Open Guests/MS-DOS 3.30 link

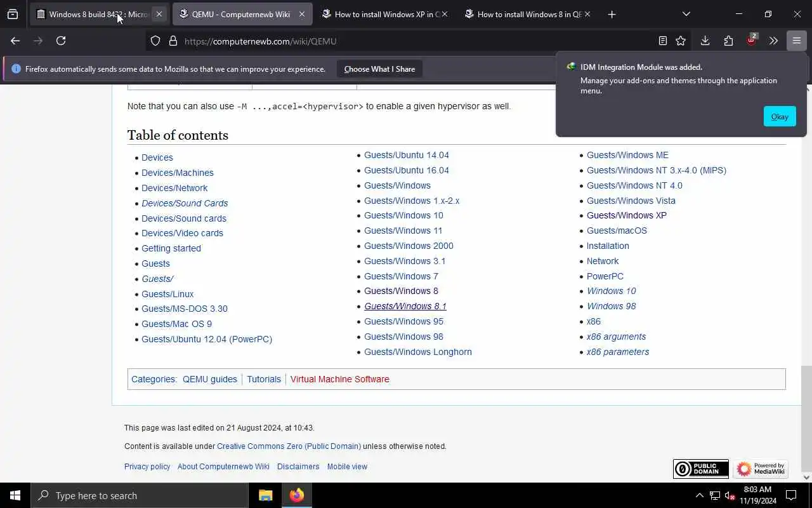[185, 309]
